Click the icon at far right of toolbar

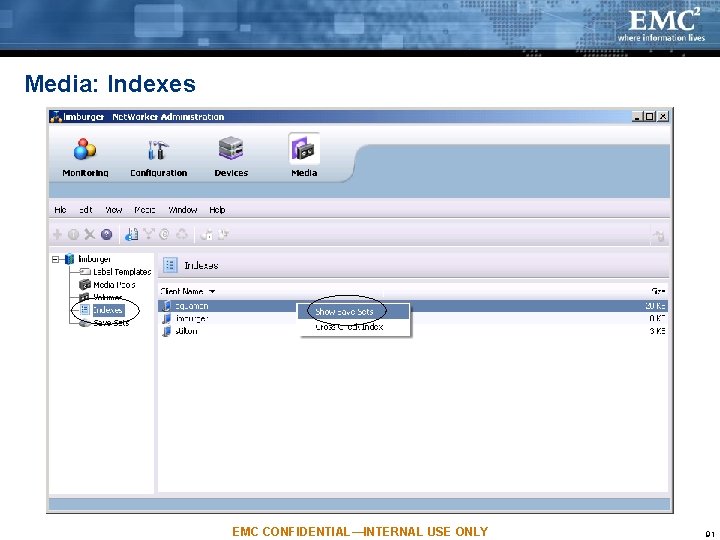pos(658,236)
